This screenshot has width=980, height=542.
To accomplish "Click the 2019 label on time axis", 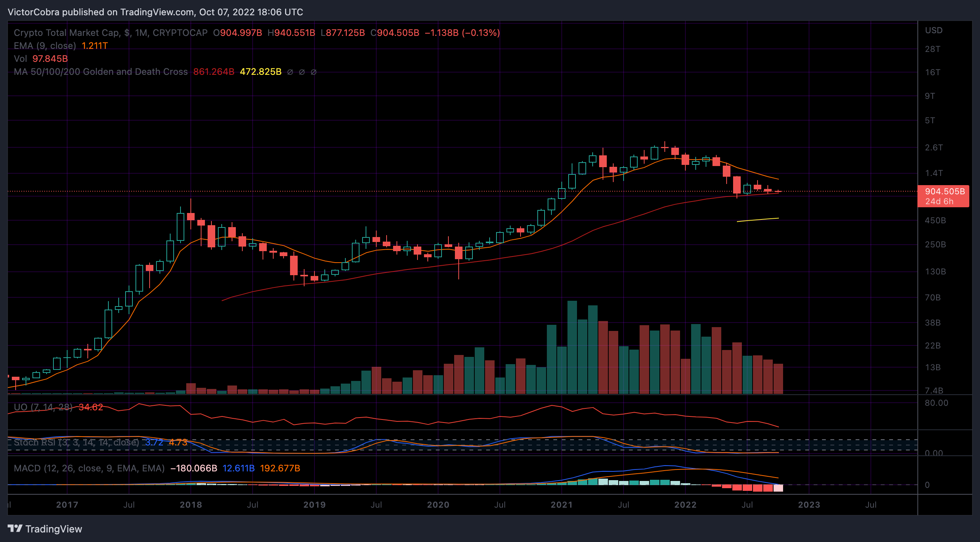I will tap(314, 505).
